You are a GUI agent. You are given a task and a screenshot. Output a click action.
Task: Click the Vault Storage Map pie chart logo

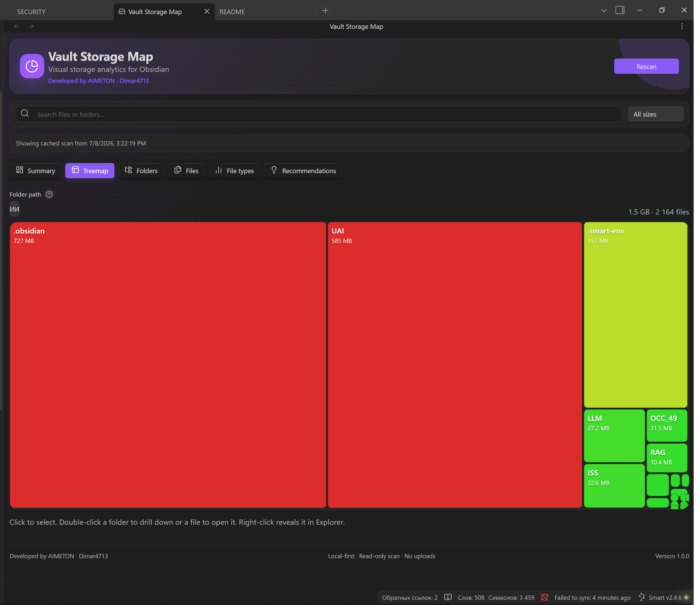[32, 66]
